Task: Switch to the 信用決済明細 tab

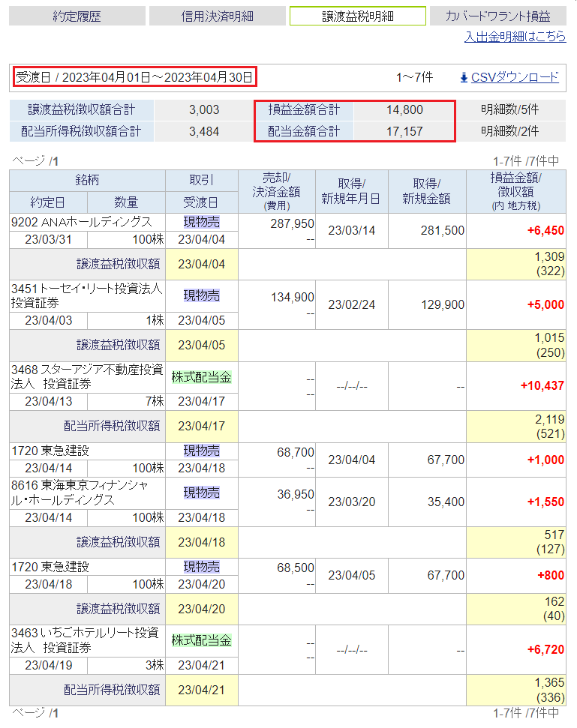Action: [x=218, y=16]
